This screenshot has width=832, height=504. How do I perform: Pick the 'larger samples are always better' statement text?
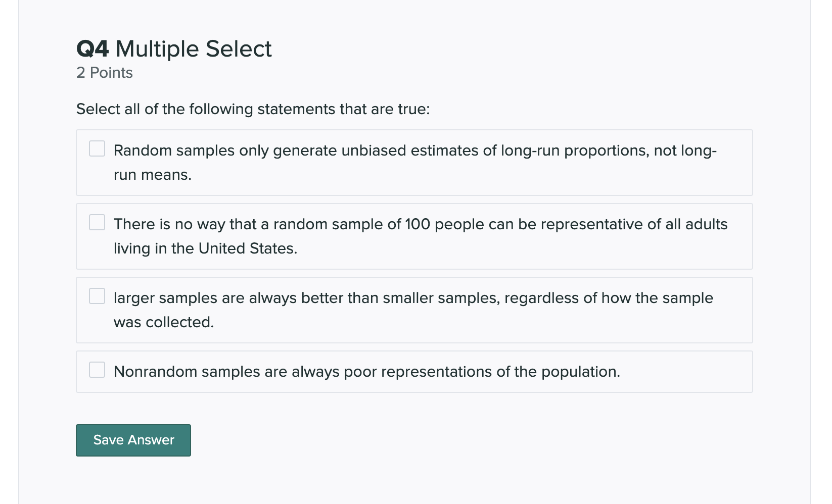pos(303,298)
